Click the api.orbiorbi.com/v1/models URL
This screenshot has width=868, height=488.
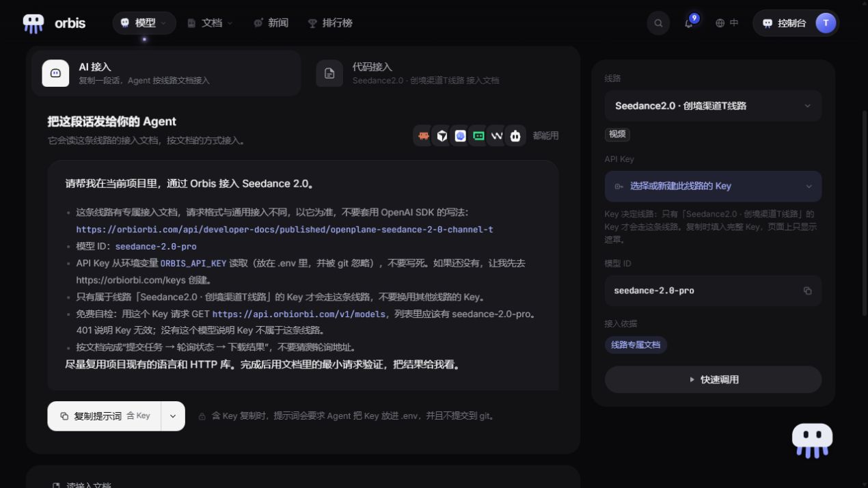[x=299, y=314]
